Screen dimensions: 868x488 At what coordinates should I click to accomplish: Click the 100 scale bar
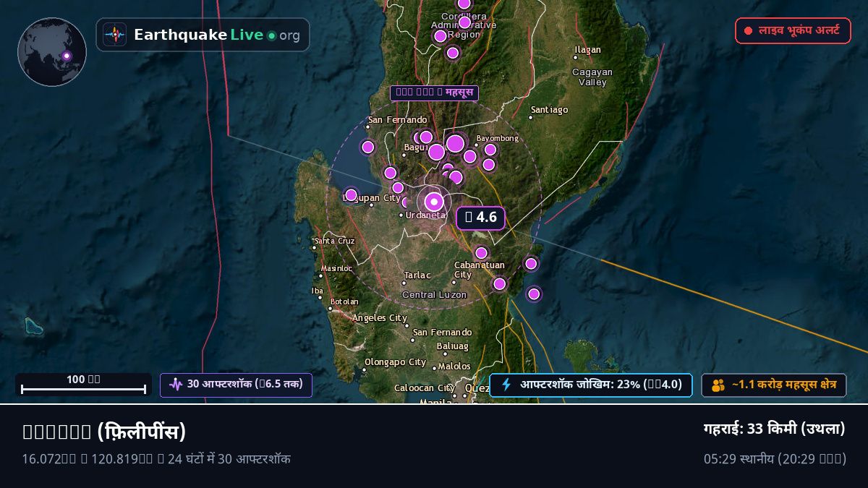83,385
